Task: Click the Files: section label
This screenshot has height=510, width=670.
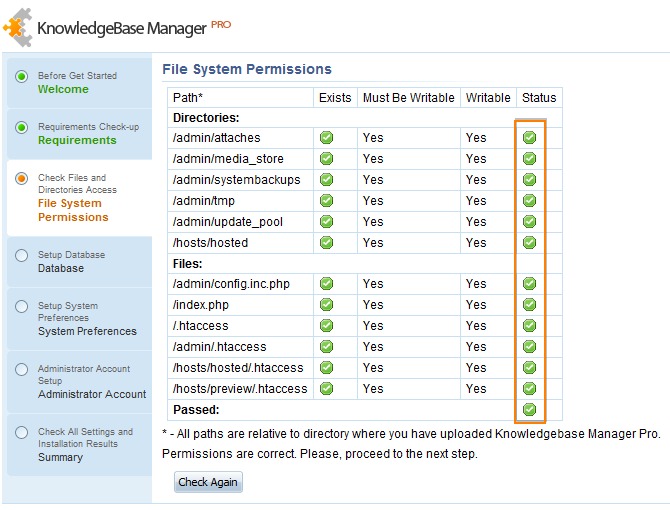Action: (x=188, y=264)
